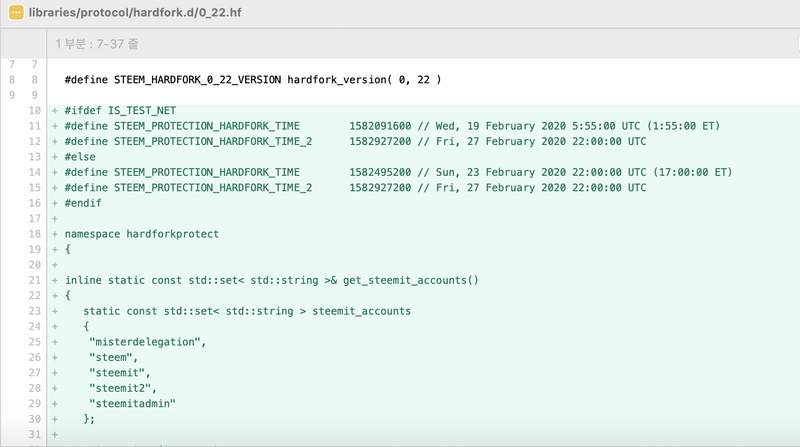Click the "steemitadmin" string line

coord(132,404)
